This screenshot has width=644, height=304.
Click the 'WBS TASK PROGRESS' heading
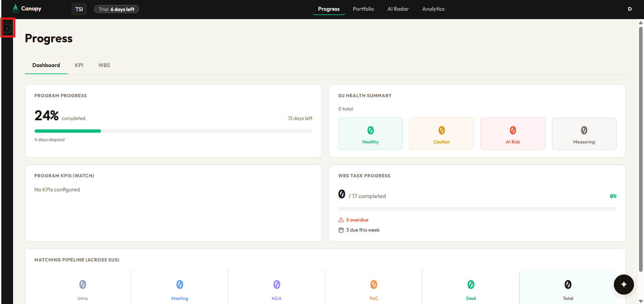pos(364,176)
